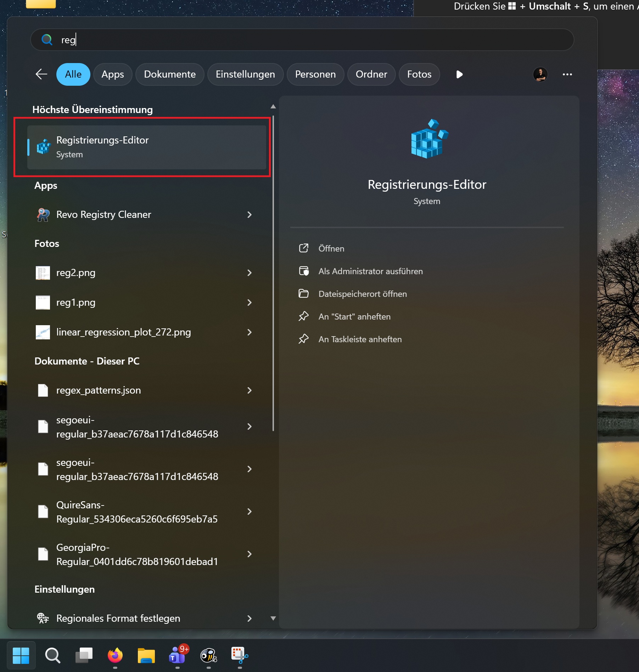The width and height of the screenshot is (639, 672).
Task: Open File Explorer from the taskbar
Action: click(146, 656)
